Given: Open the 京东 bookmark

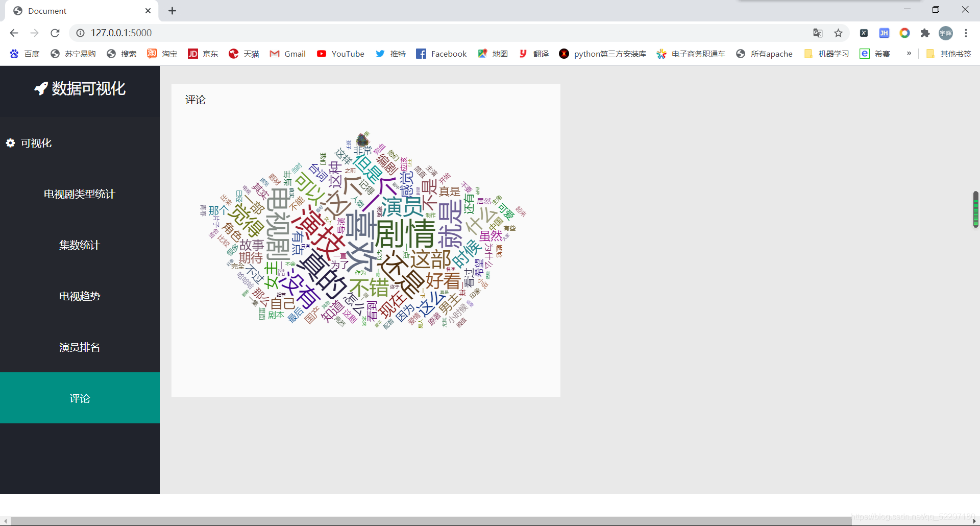Looking at the screenshot, I should tap(203, 54).
